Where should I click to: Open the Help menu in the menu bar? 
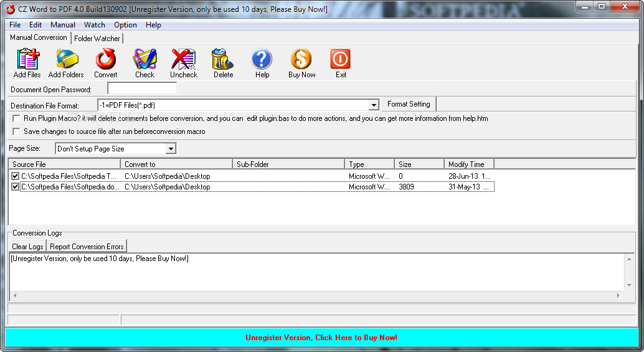[x=153, y=25]
